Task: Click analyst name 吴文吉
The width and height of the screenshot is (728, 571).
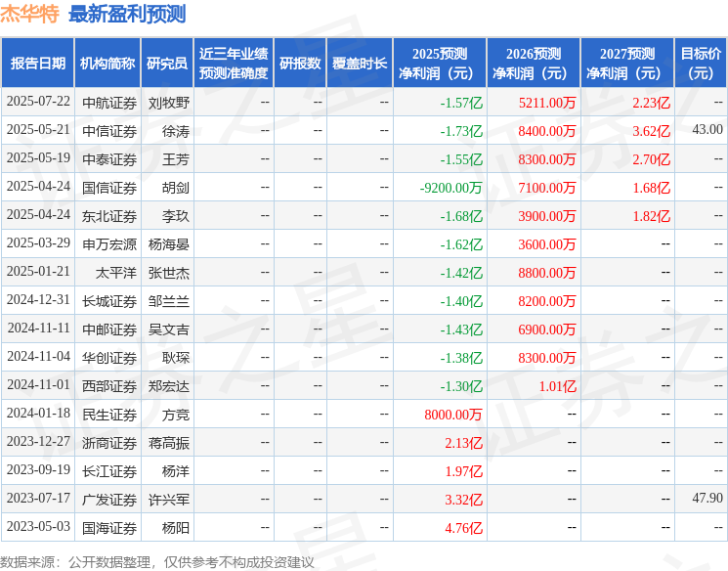Action: click(x=168, y=329)
